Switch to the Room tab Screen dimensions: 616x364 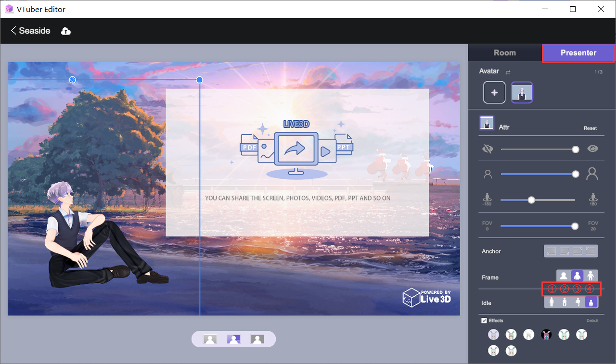click(x=505, y=53)
